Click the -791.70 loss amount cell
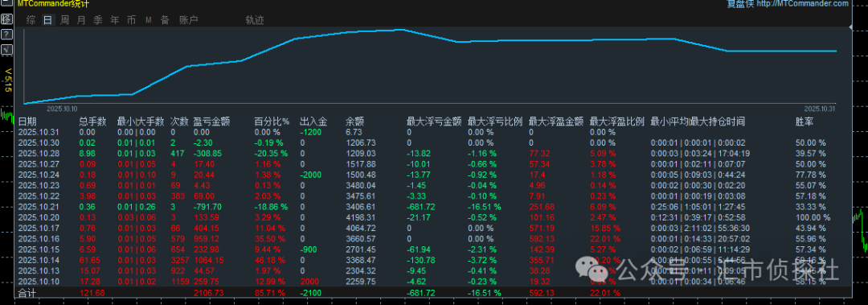Viewport: 868px width, 305px height. point(207,206)
